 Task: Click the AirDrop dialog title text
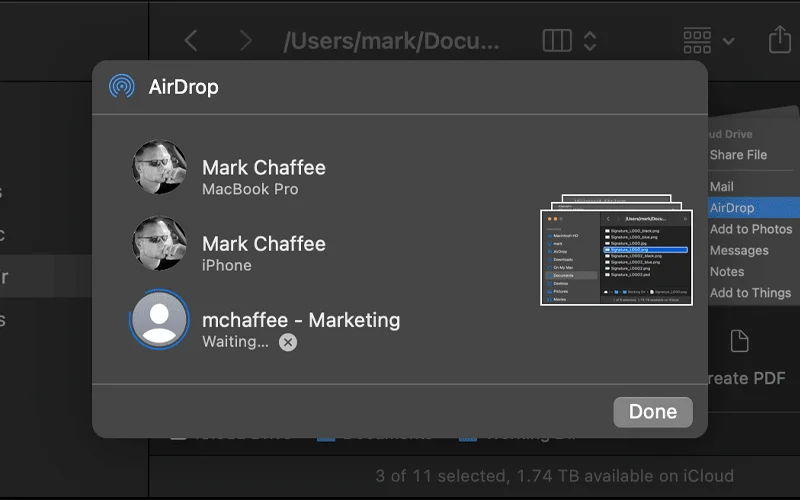tap(184, 87)
